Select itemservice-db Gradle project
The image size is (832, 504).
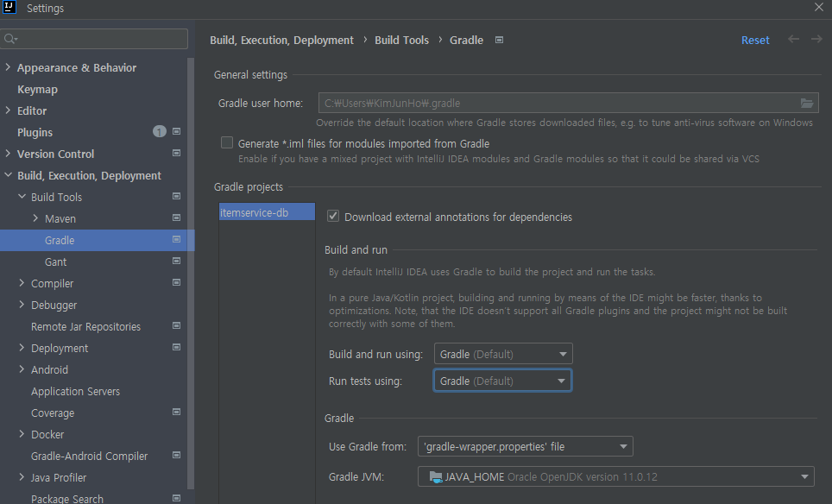(x=267, y=212)
